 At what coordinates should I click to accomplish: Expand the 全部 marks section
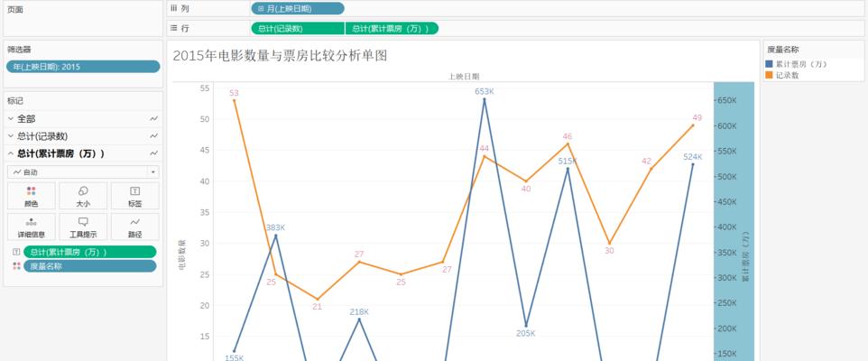point(11,118)
